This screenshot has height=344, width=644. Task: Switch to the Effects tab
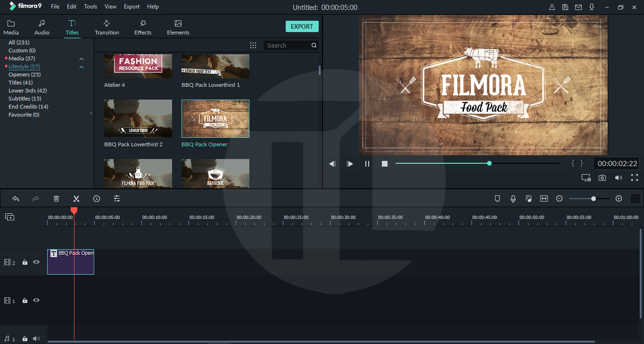click(x=143, y=27)
